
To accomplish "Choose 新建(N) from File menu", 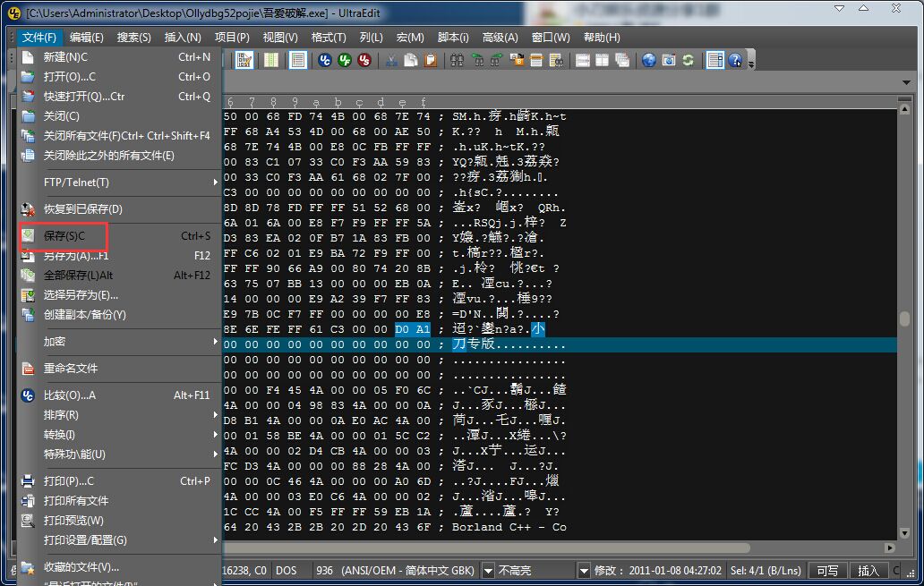I will tap(118, 57).
